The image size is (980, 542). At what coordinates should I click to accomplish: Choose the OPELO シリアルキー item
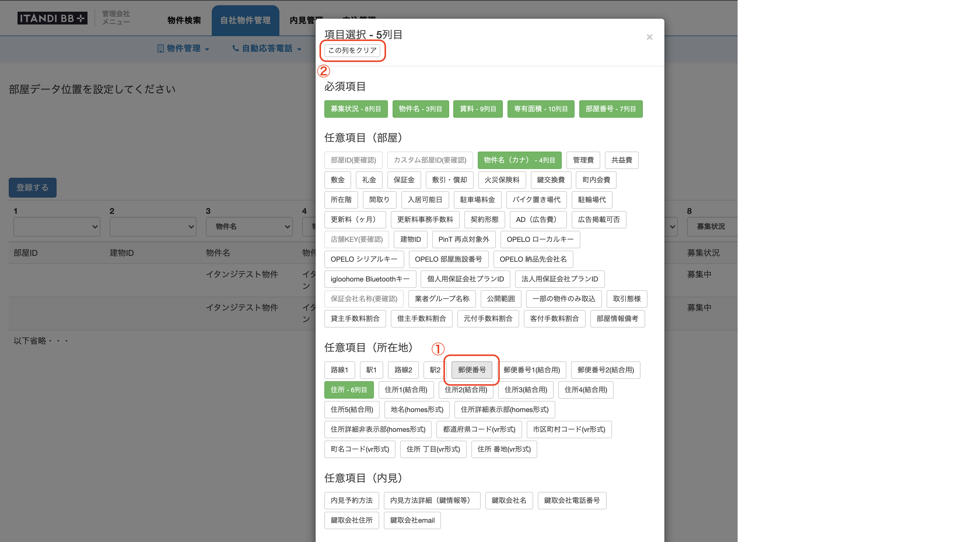pos(364,259)
